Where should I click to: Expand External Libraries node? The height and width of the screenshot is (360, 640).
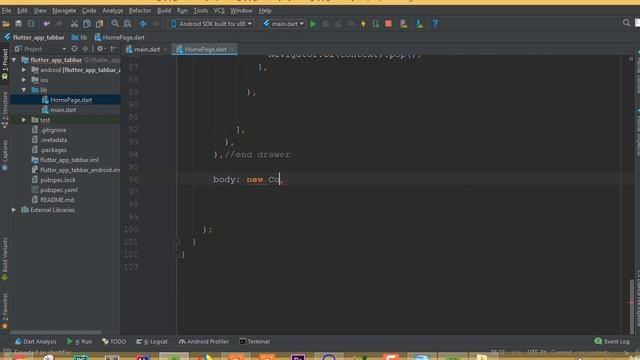click(14, 210)
